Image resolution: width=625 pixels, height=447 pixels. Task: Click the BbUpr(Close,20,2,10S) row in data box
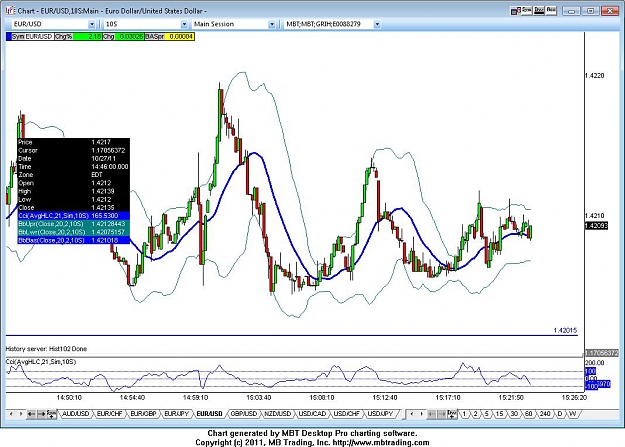point(74,224)
